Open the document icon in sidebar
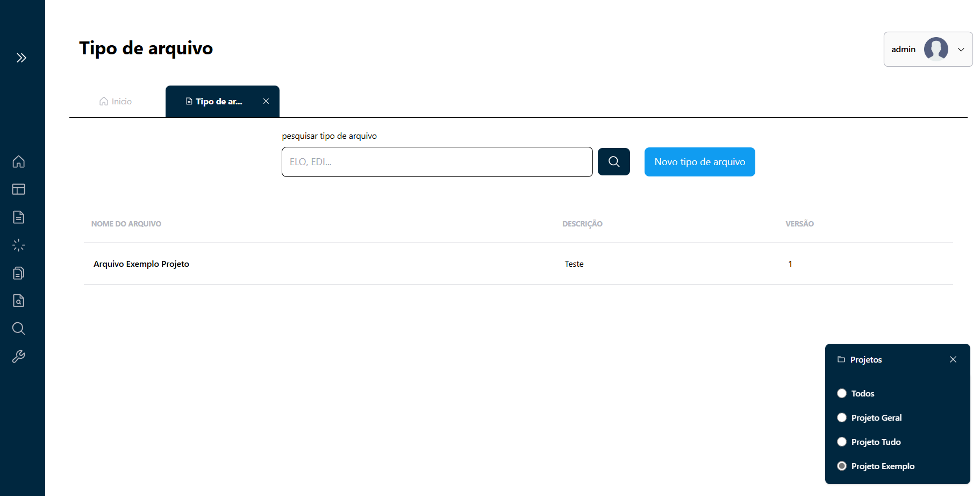Viewport: 980px width, 496px height. coord(19,217)
